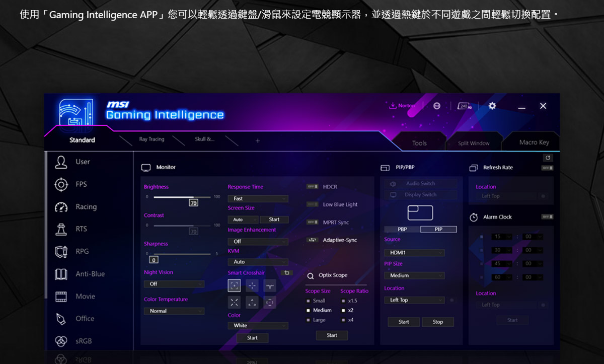Click the round icon beside Norton
Viewport: 604px width, 364px height.
coord(436,106)
